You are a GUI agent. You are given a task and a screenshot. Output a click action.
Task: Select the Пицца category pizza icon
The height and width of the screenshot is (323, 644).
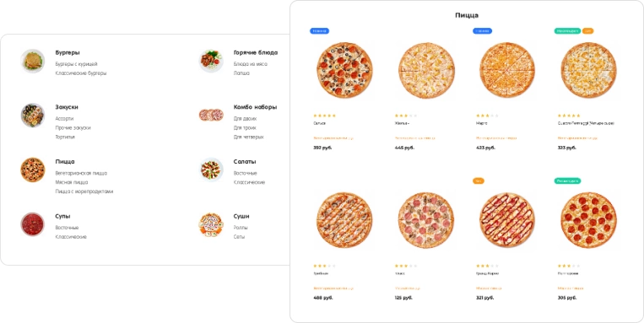(x=33, y=170)
